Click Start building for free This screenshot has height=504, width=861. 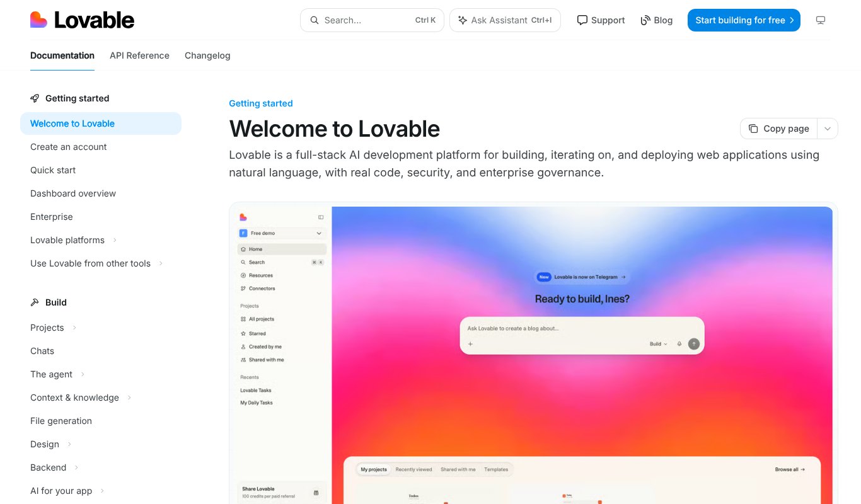coord(744,20)
